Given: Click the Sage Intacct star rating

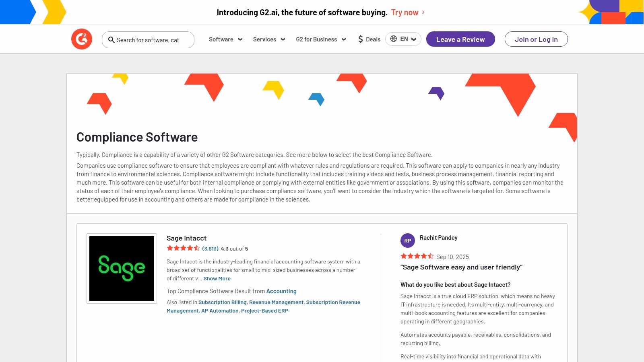Looking at the screenshot, I should [184, 248].
